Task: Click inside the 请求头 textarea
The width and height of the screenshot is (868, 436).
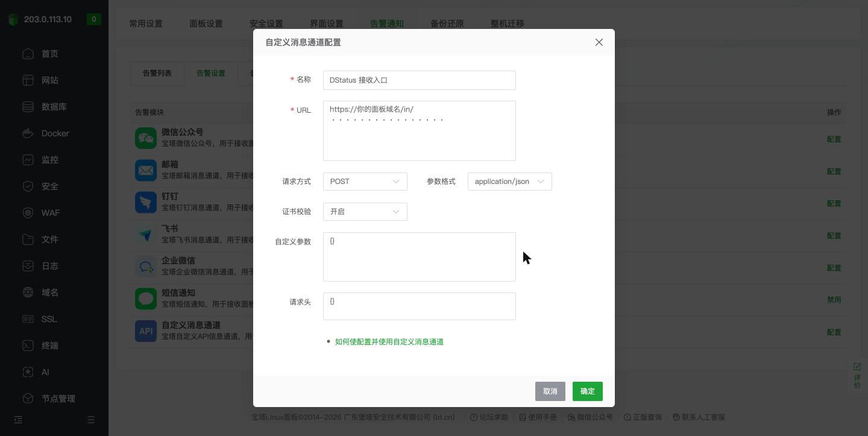Action: 420,306
